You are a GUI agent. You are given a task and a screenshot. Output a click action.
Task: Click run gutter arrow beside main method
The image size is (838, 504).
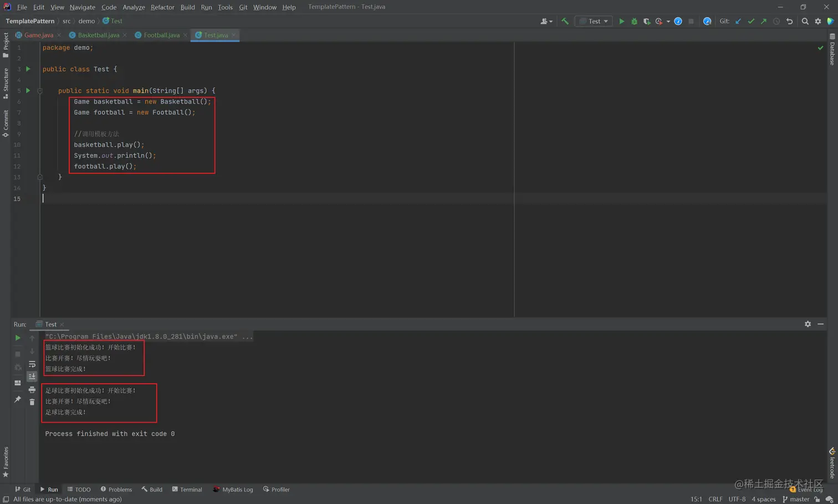(28, 90)
